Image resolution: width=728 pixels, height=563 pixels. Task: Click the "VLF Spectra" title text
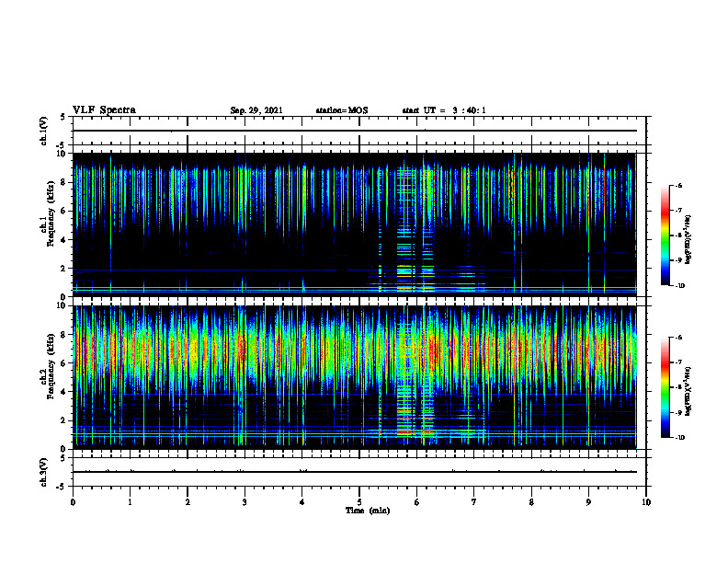(x=104, y=110)
